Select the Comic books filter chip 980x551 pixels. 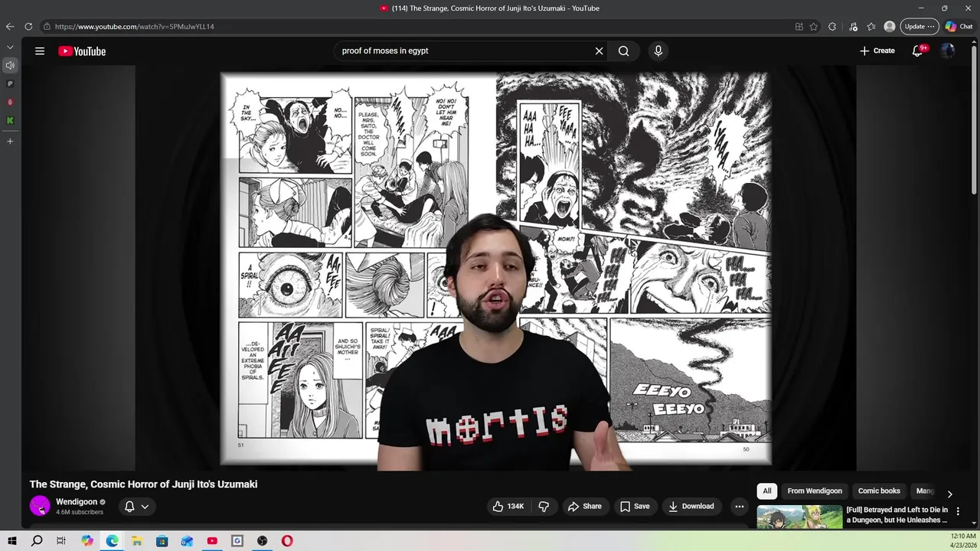coord(879,491)
